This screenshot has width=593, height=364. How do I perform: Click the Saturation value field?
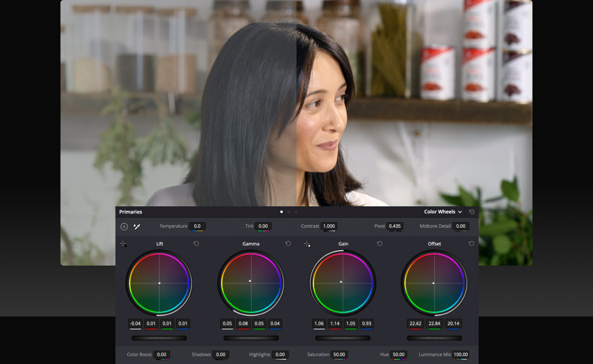(x=339, y=354)
